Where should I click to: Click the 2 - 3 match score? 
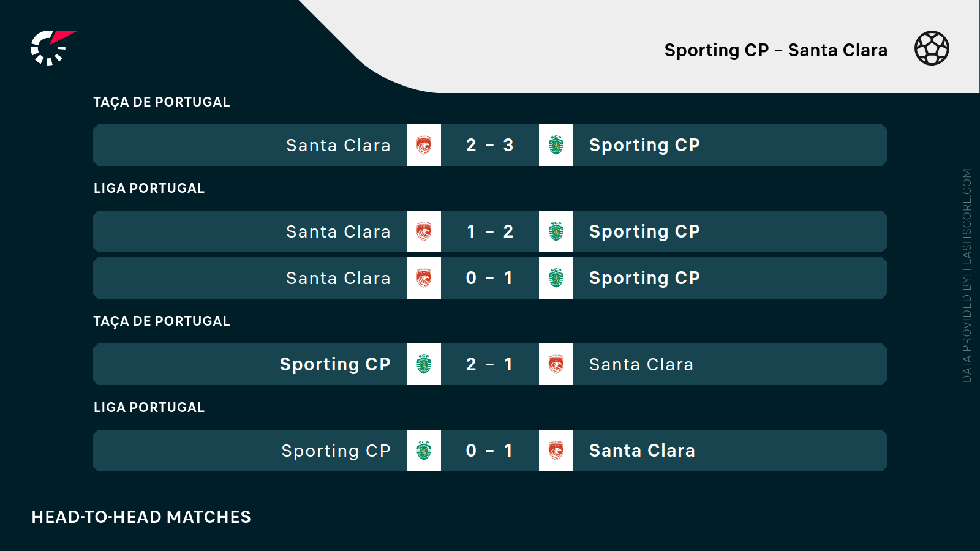point(490,145)
